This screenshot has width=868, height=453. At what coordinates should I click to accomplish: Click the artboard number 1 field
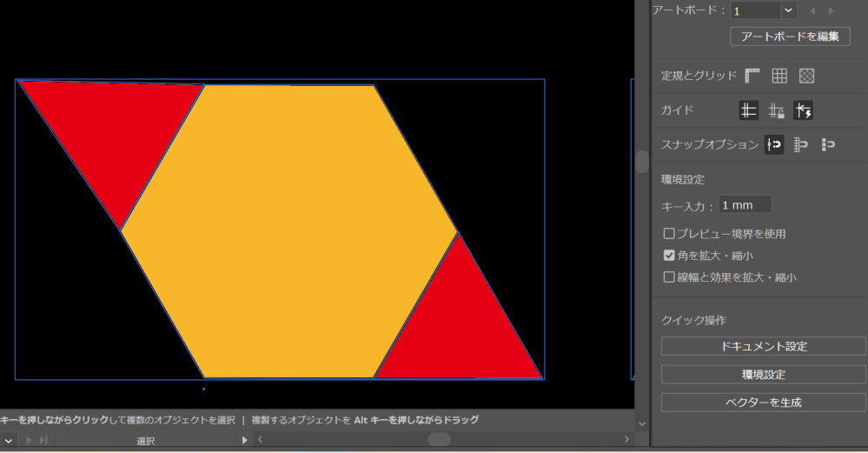(x=756, y=10)
